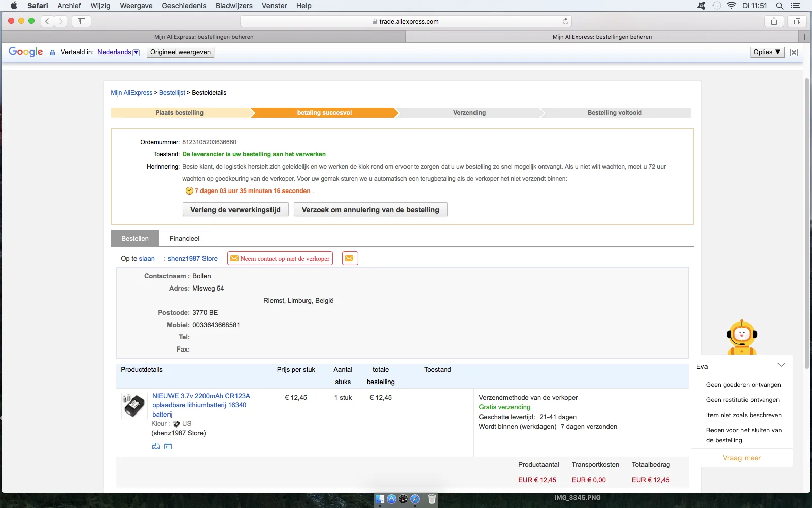Screen dimensions: 812x508
Task: Open the Safari share button
Action: pyautogui.click(x=774, y=21)
